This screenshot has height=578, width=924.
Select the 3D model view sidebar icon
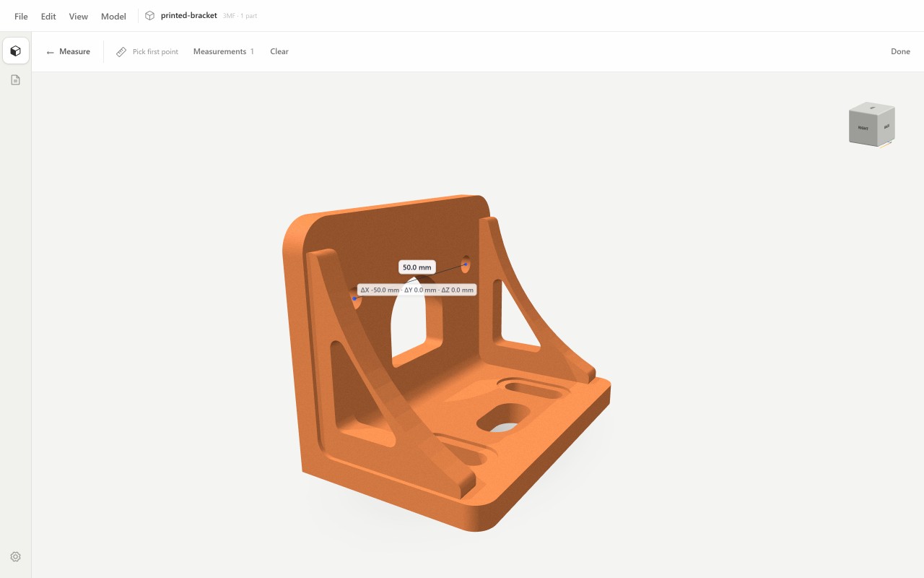(16, 51)
